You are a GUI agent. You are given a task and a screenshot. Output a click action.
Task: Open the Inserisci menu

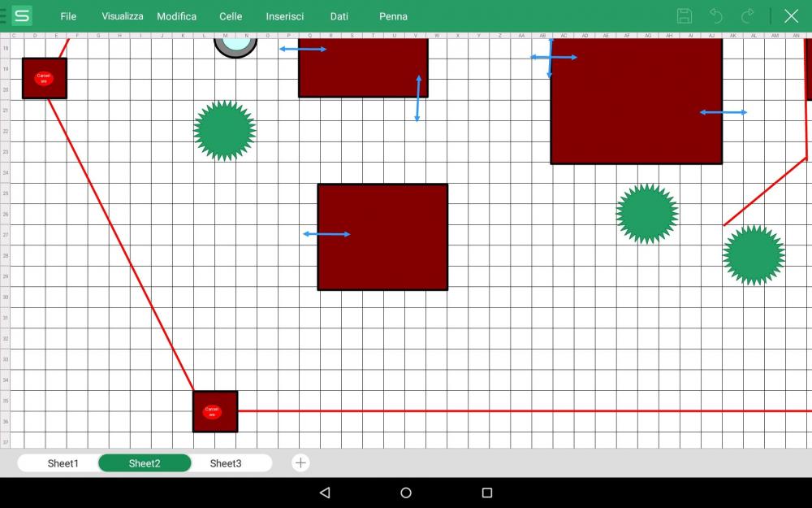pyautogui.click(x=285, y=16)
